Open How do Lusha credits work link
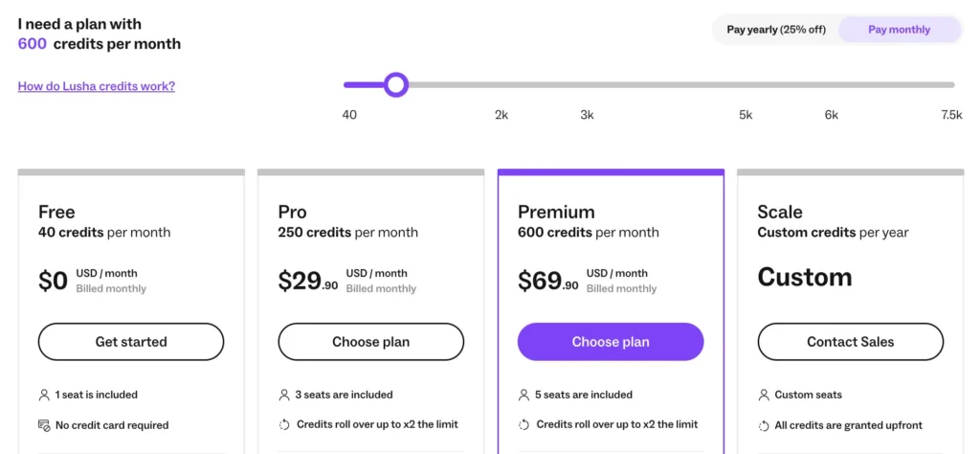The width and height of the screenshot is (980, 454). click(96, 86)
